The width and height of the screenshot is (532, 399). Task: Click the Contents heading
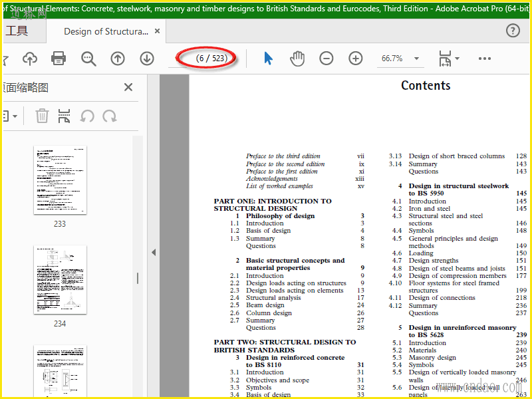pyautogui.click(x=426, y=86)
